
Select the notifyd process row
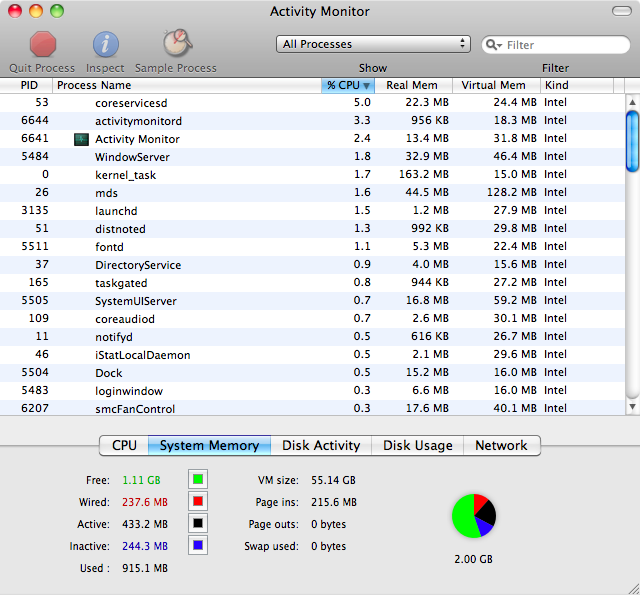[x=312, y=337]
